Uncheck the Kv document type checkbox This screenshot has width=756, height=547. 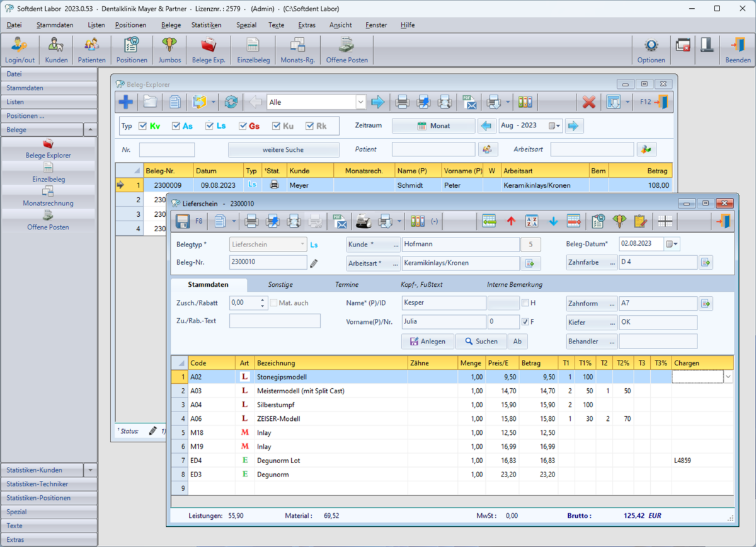coord(142,126)
